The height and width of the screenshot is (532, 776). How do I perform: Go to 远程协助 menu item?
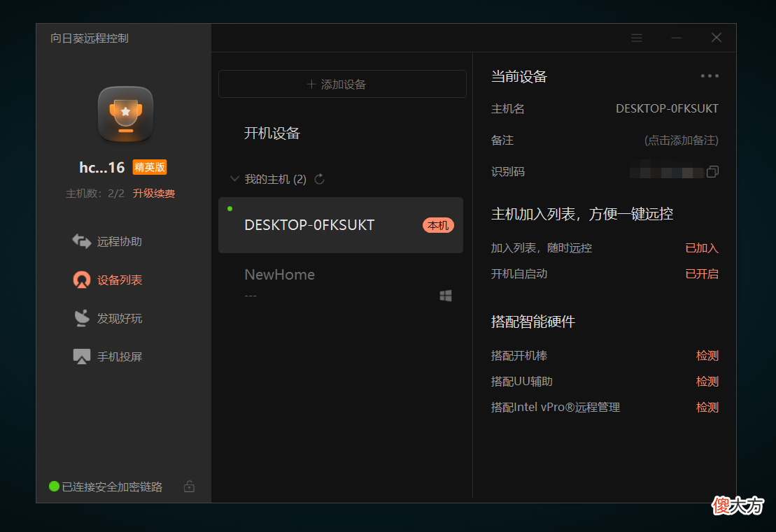tap(119, 242)
